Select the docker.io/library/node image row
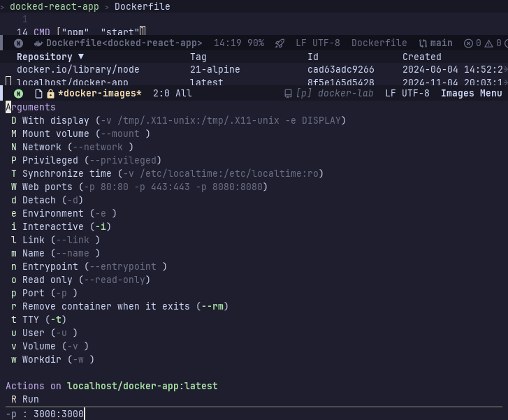This screenshot has height=420, width=508. [78, 70]
